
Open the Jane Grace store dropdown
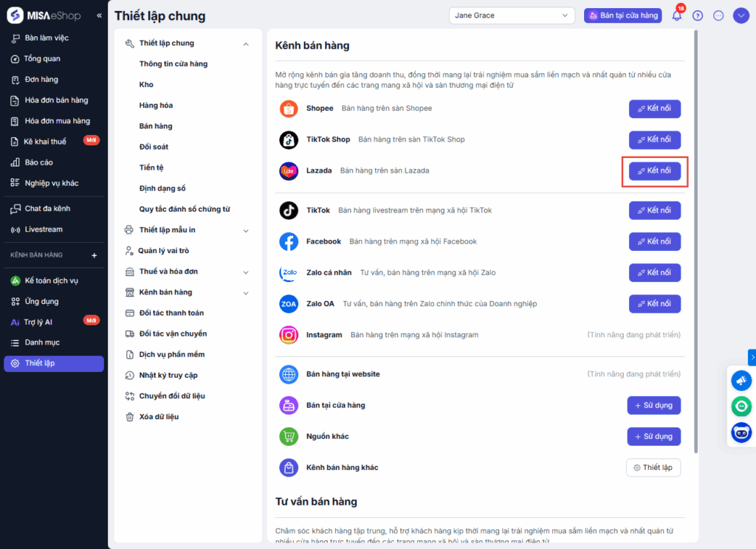(x=512, y=15)
